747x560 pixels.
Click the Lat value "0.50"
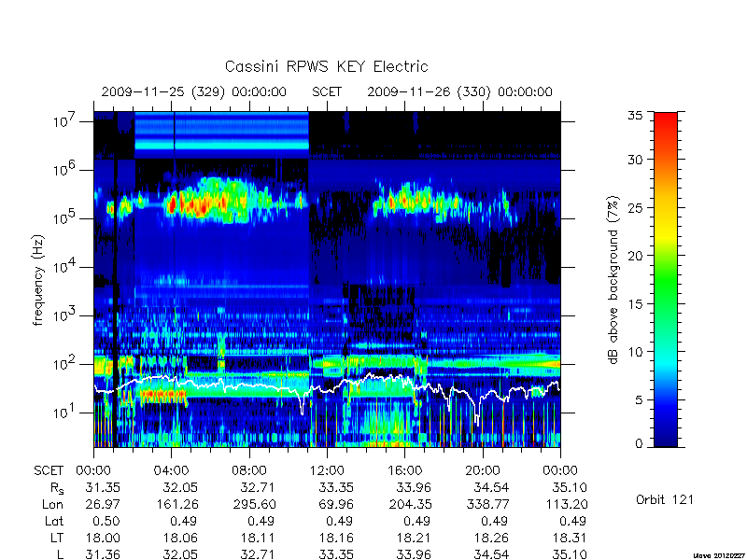tap(106, 521)
